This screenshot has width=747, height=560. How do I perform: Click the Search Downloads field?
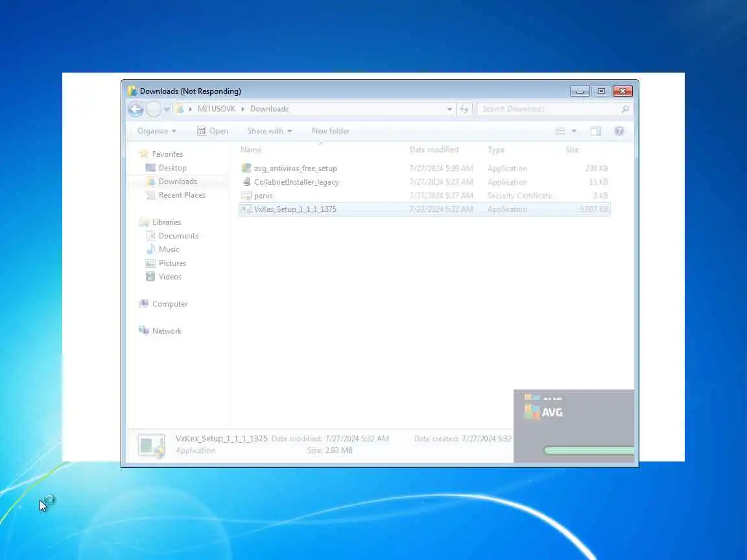(x=555, y=109)
